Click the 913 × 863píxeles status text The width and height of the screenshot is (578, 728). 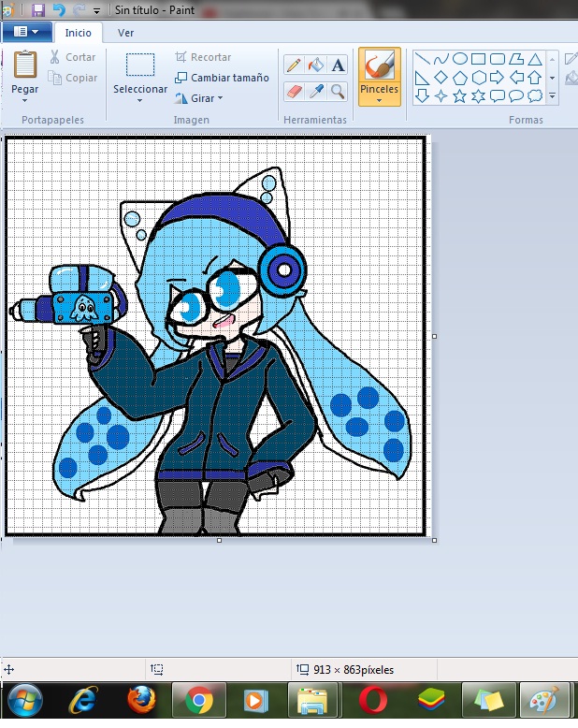(354, 669)
